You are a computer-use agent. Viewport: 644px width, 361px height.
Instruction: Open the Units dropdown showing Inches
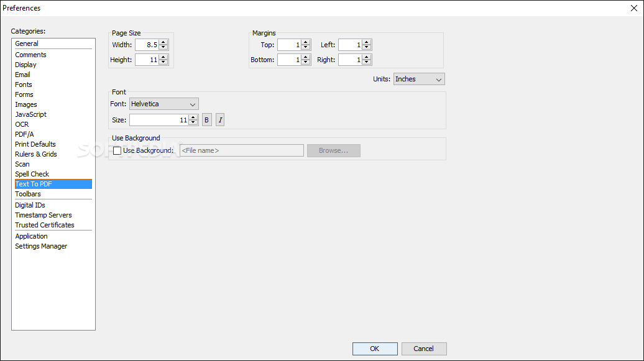419,79
